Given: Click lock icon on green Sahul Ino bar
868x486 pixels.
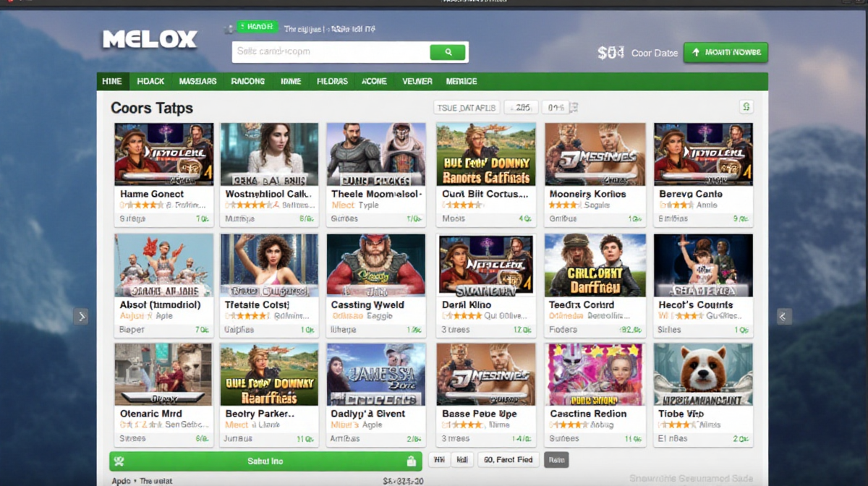Looking at the screenshot, I should pyautogui.click(x=411, y=461).
